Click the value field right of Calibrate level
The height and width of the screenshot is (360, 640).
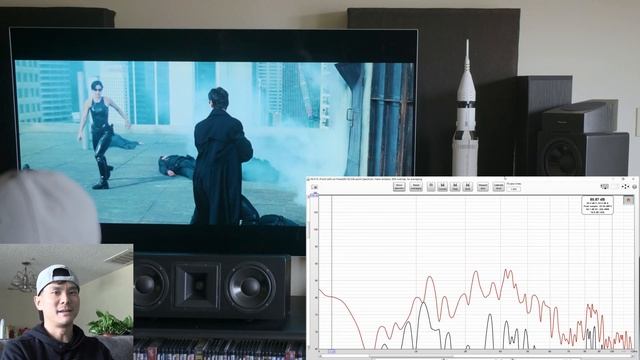tap(514, 189)
